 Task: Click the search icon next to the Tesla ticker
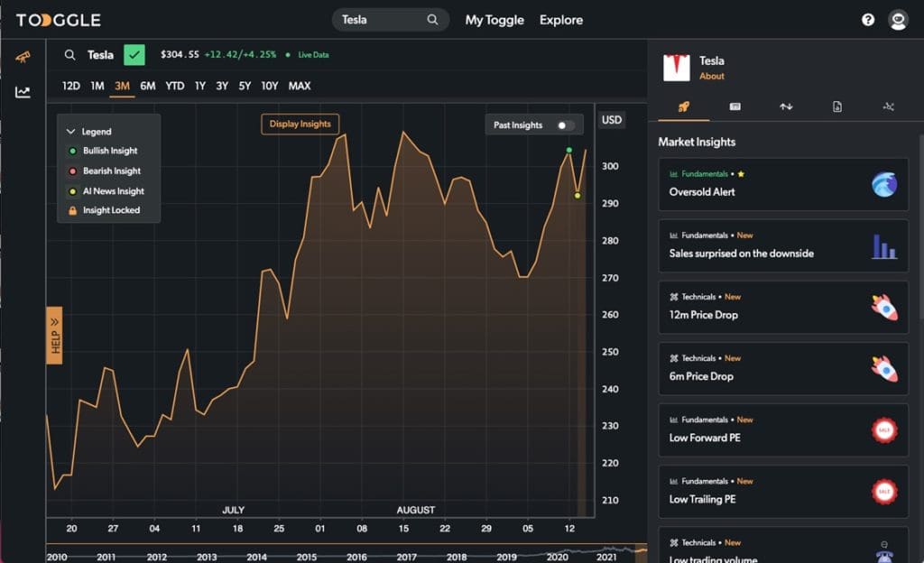coord(69,55)
